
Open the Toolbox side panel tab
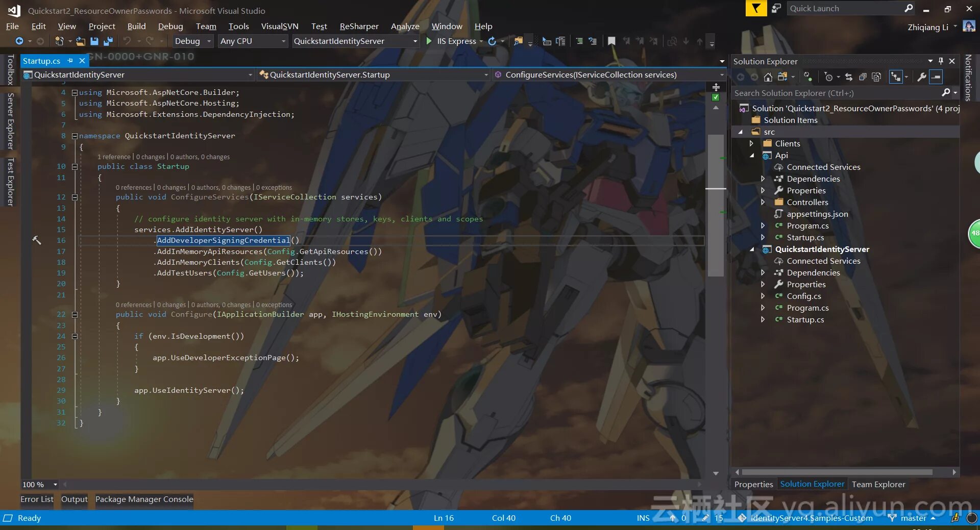(x=10, y=69)
